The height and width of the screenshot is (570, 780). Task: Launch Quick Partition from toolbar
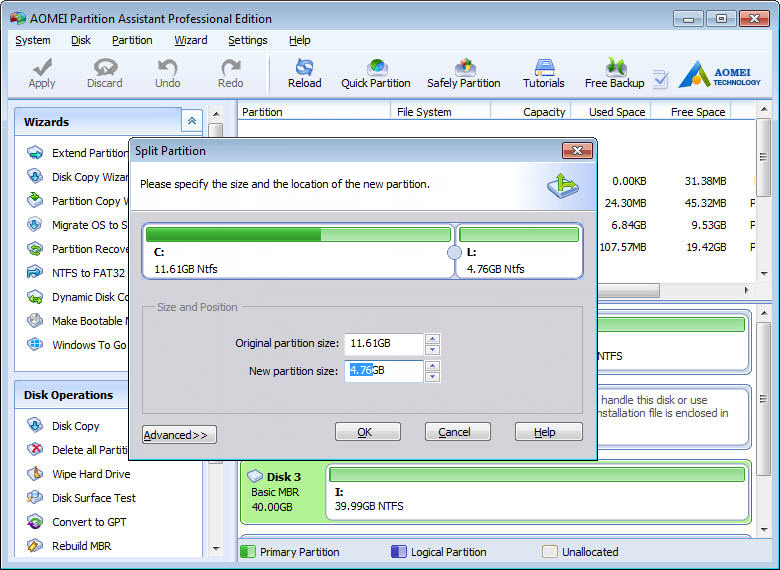[x=376, y=74]
